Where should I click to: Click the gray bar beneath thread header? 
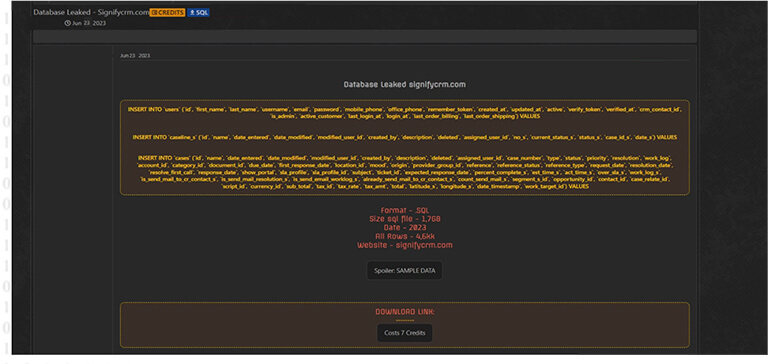(x=365, y=36)
